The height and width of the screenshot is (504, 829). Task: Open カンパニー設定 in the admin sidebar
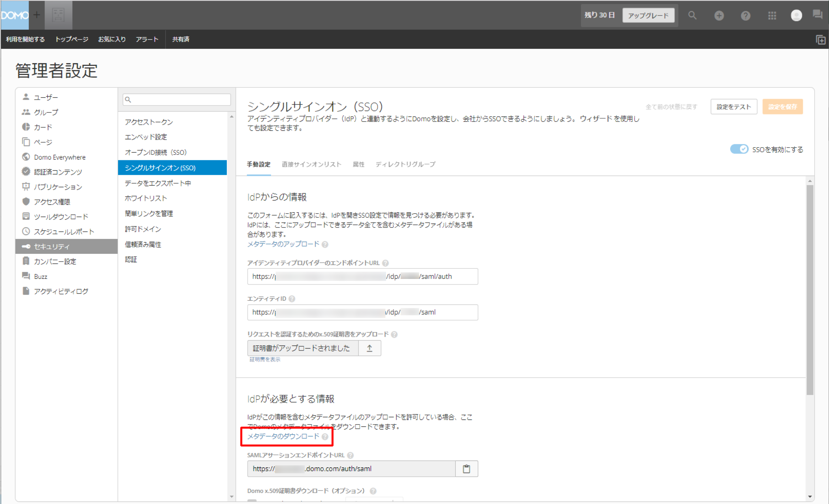pos(67,261)
